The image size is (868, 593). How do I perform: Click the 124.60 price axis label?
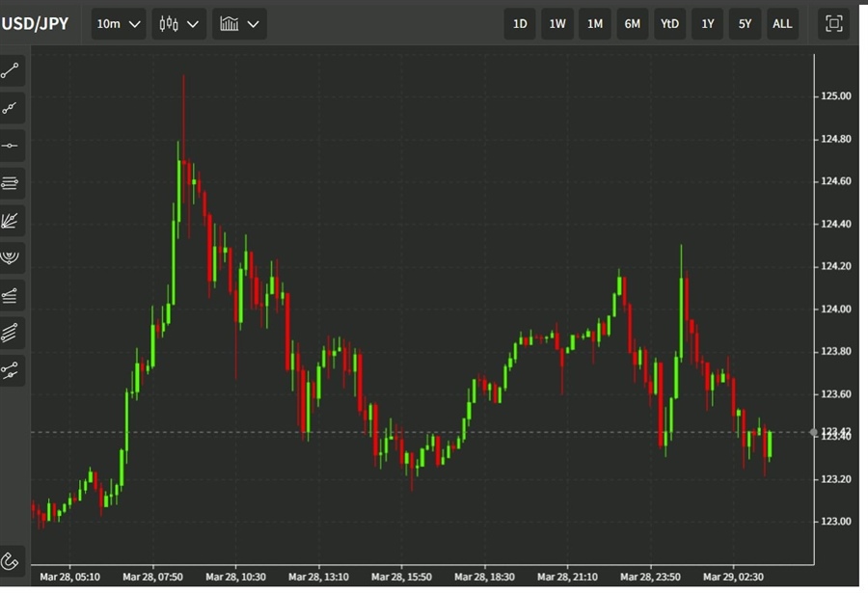click(836, 181)
